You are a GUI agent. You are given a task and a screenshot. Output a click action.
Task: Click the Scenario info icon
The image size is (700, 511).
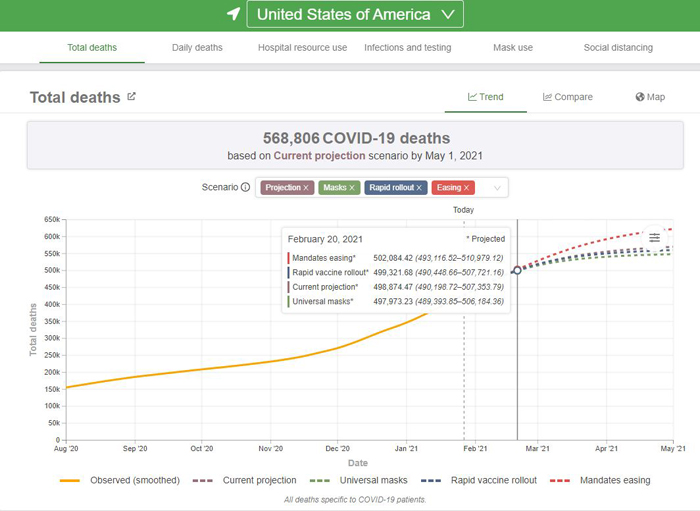coord(246,187)
